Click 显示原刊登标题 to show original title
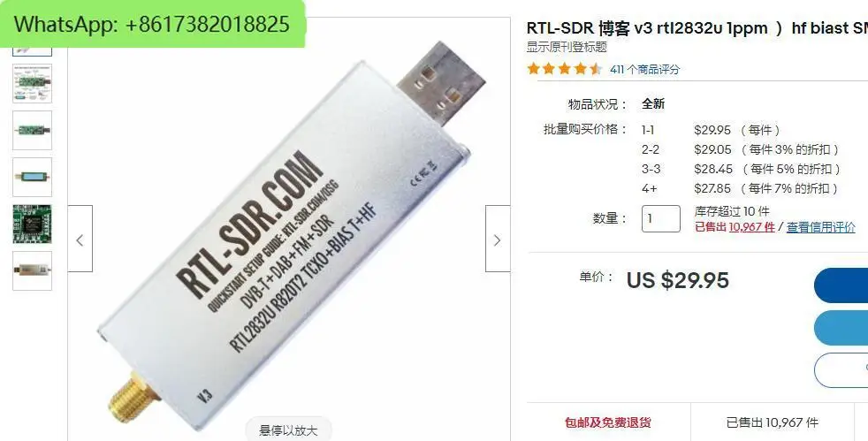The width and height of the screenshot is (868, 441). click(567, 47)
